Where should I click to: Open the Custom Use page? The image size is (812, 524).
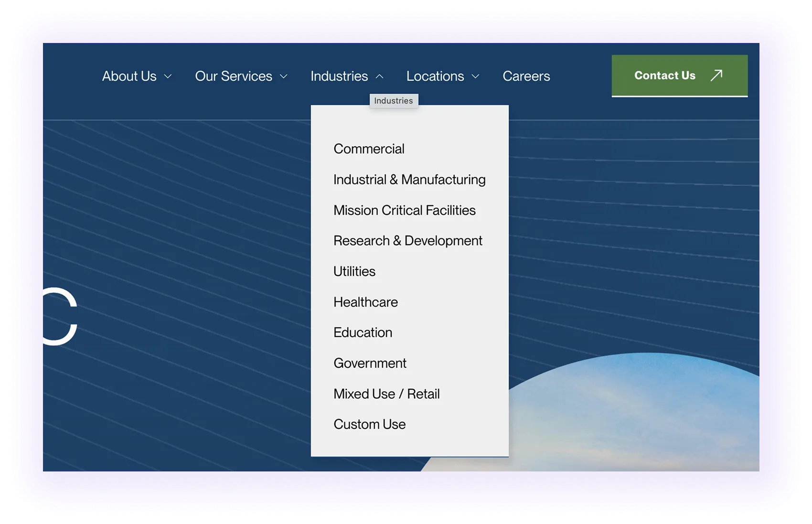369,424
